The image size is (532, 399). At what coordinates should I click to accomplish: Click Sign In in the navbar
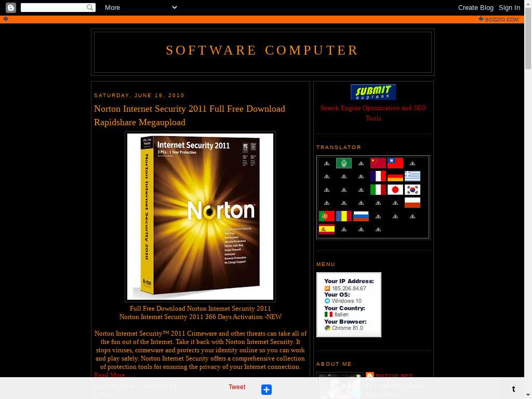point(509,7)
